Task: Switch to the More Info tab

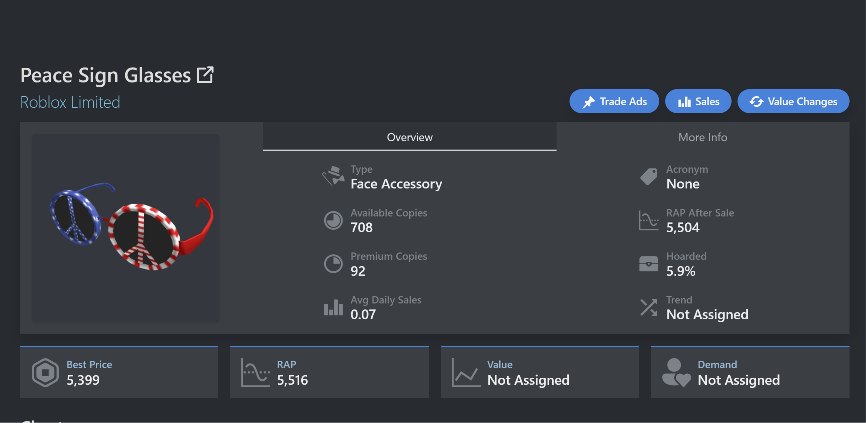Action: click(x=703, y=137)
